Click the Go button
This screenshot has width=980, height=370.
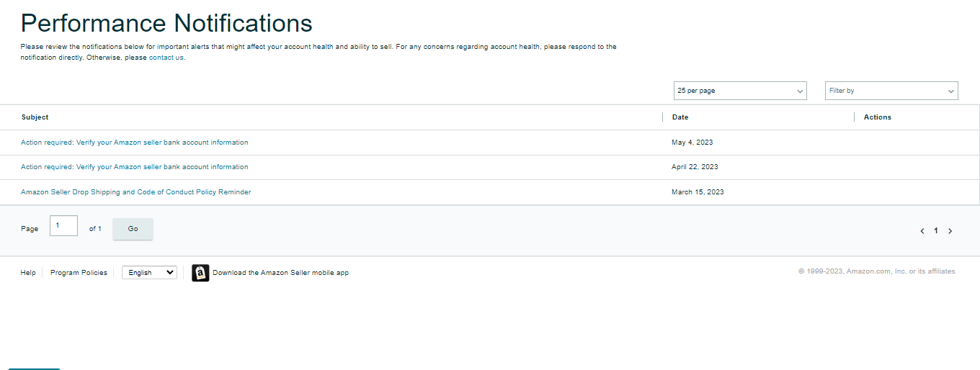pyautogui.click(x=133, y=229)
